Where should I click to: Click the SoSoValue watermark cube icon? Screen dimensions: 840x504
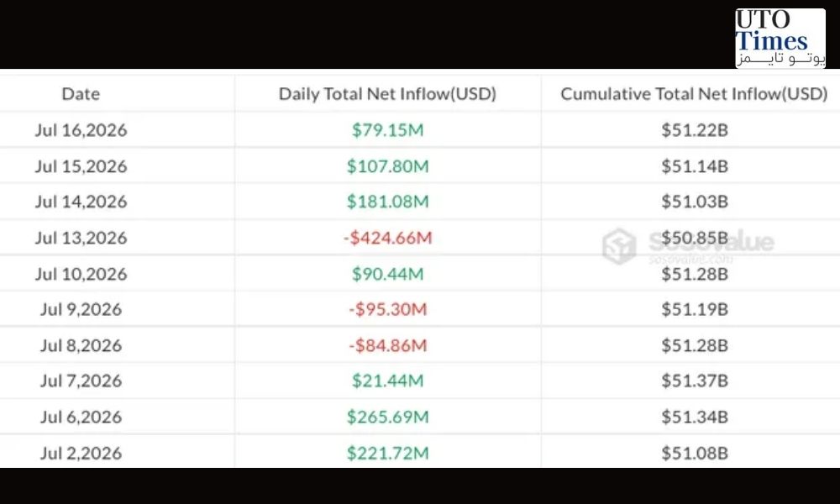click(x=619, y=246)
